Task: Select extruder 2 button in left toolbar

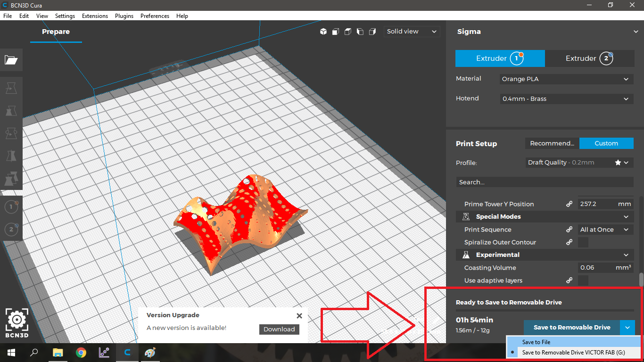Action: tap(11, 230)
